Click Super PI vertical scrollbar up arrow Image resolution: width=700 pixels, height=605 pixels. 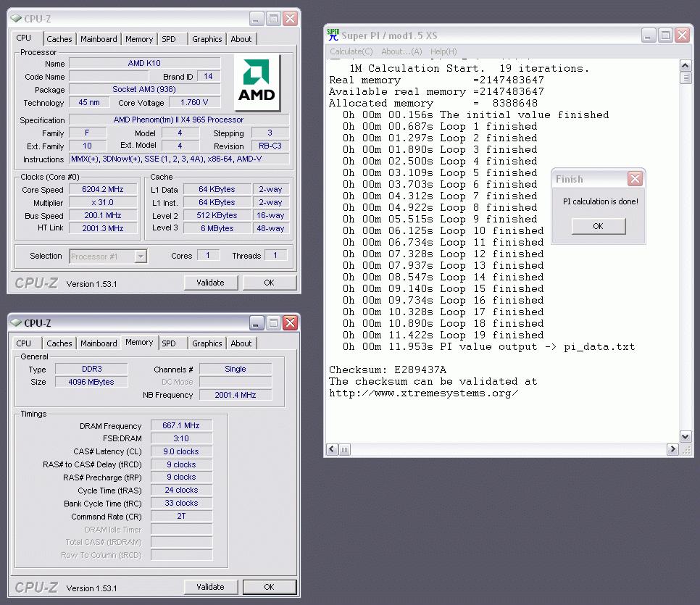(x=686, y=66)
